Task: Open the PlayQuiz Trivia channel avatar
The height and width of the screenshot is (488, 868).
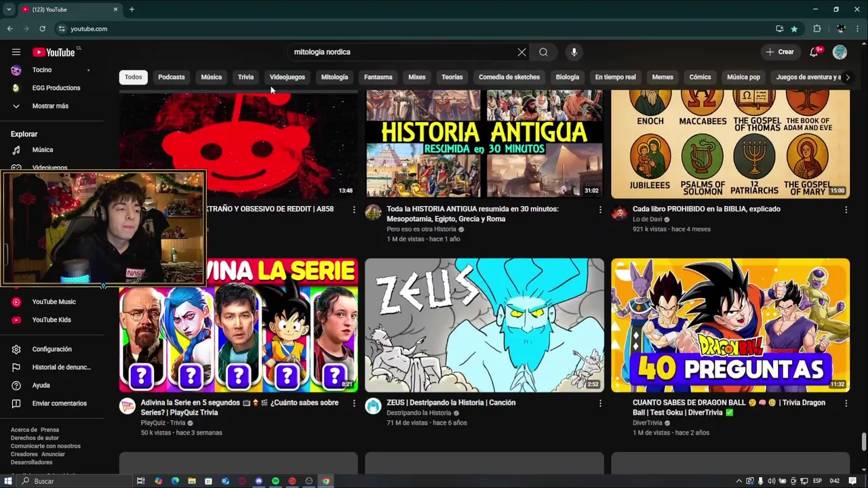Action: click(x=127, y=406)
